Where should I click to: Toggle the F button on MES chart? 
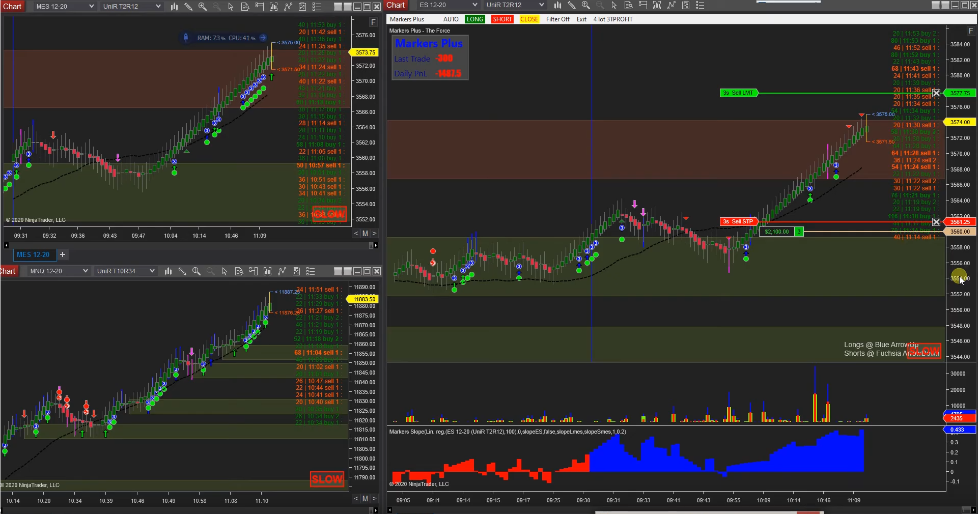click(373, 22)
